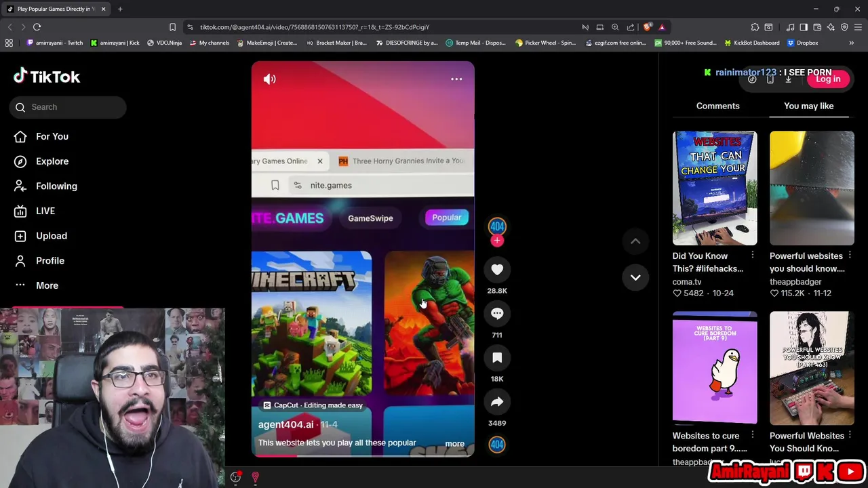Image resolution: width=868 pixels, height=488 pixels.
Task: Click the TikTok logo
Action: tap(47, 77)
